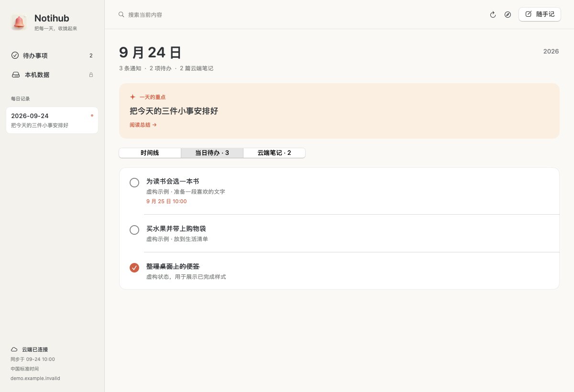Check off 为读书会选一本书 task
This screenshot has width=574, height=392.
coord(134,182)
